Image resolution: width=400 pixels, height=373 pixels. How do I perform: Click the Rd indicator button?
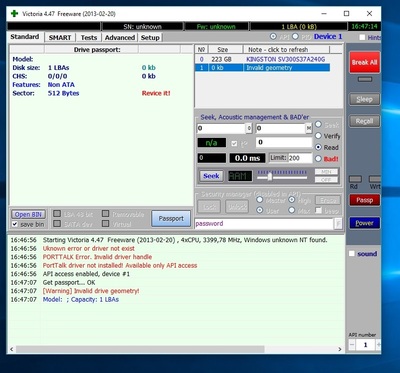tap(355, 179)
